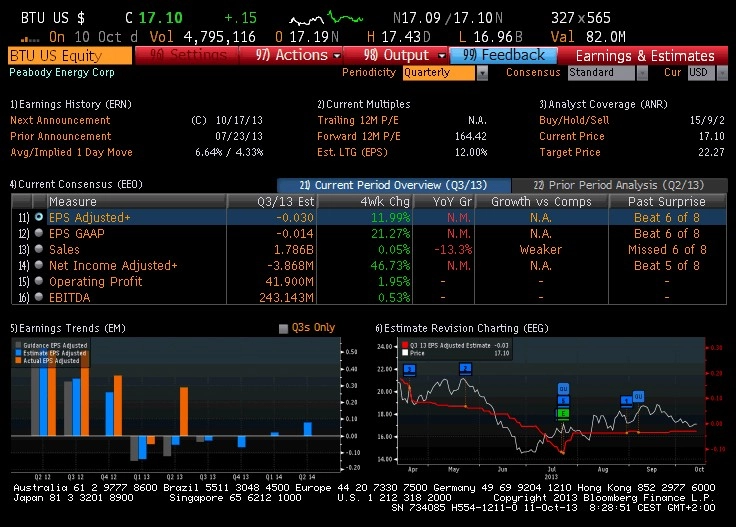
Task: Select the EPS Adjusted+ radio button
Action: tap(38, 217)
